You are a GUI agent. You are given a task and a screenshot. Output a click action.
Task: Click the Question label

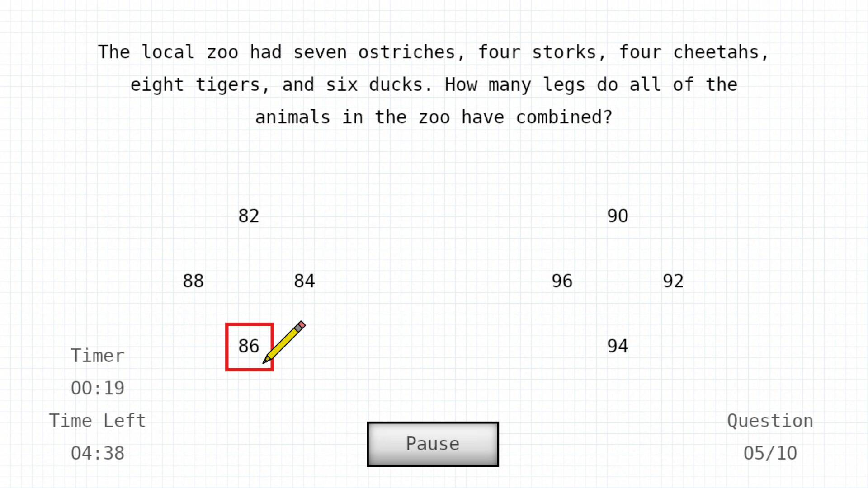click(770, 421)
